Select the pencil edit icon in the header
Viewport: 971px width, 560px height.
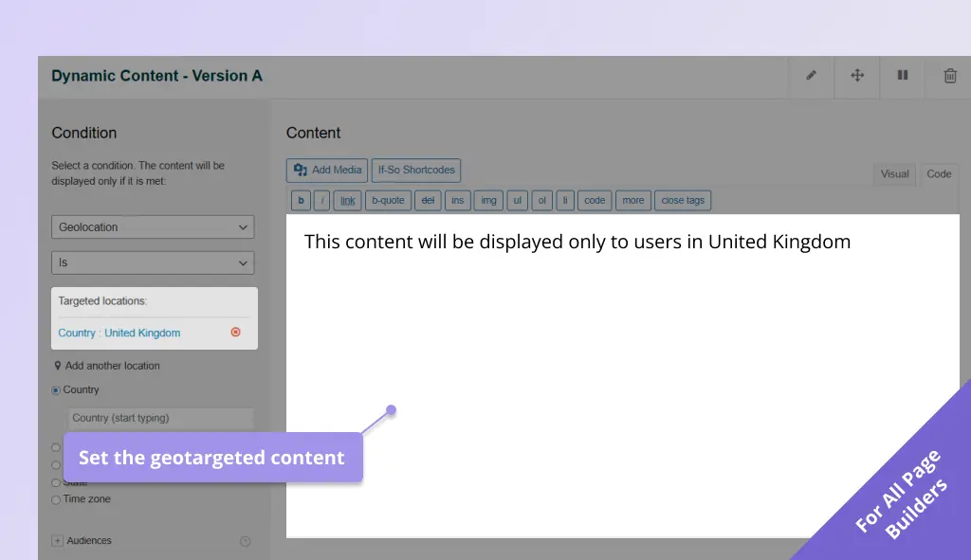pyautogui.click(x=811, y=76)
